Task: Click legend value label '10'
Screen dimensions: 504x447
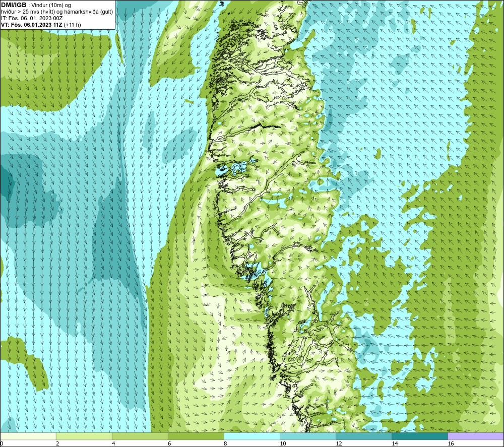Action: pos(283,444)
